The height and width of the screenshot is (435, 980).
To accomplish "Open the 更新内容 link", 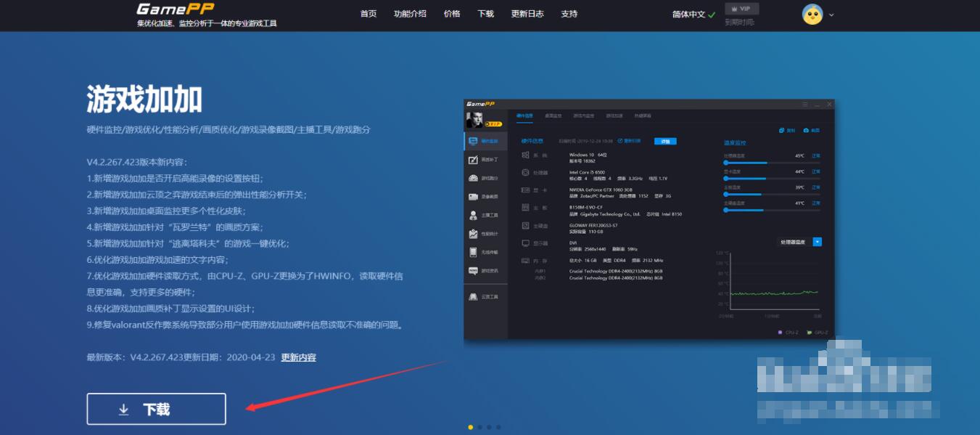I will 298,357.
